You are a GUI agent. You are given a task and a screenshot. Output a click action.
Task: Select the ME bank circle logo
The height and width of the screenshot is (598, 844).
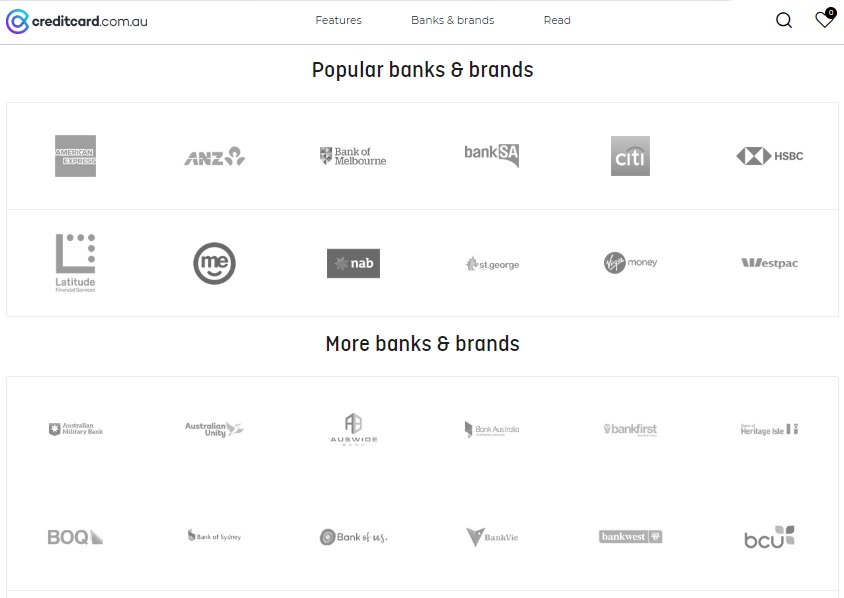[214, 263]
